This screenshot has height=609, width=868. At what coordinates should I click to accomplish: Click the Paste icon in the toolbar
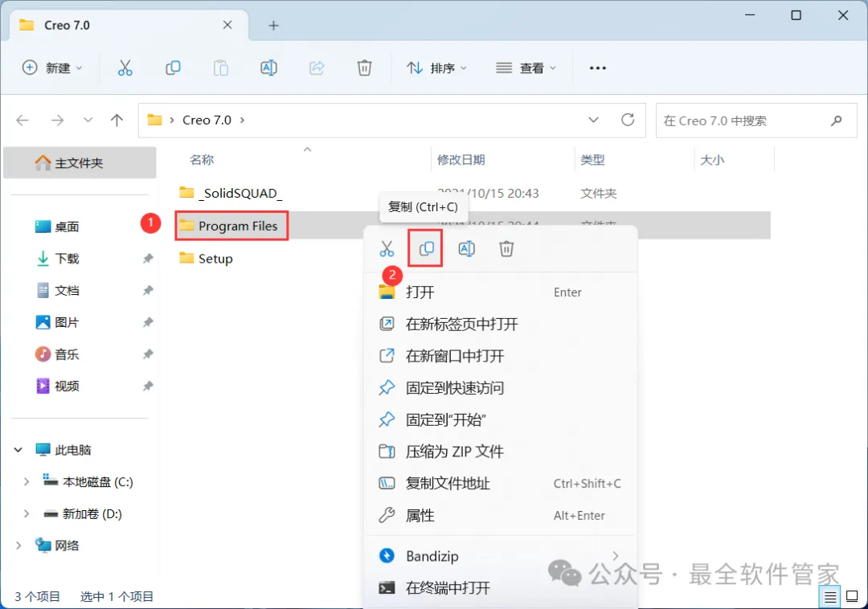point(221,68)
